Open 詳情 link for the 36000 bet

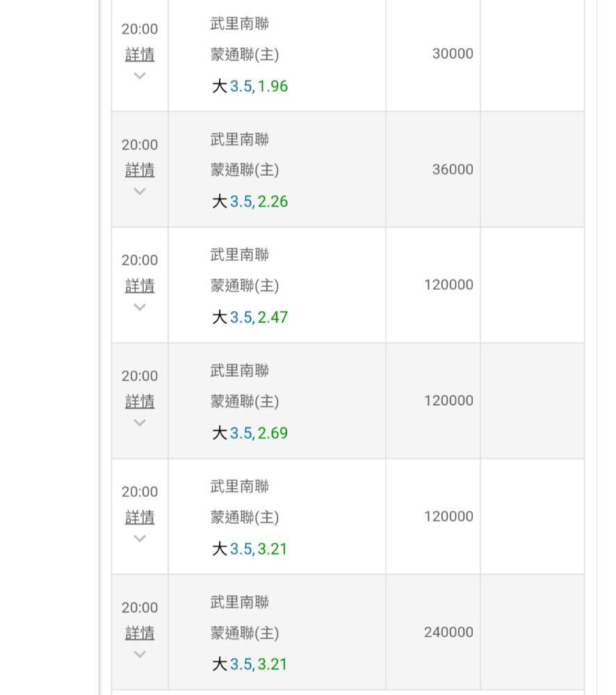pyautogui.click(x=140, y=170)
